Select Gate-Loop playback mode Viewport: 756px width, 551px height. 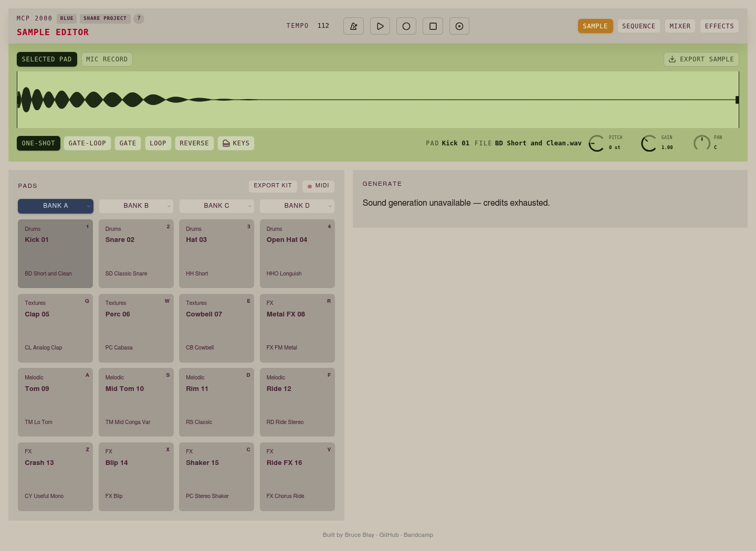tap(87, 143)
